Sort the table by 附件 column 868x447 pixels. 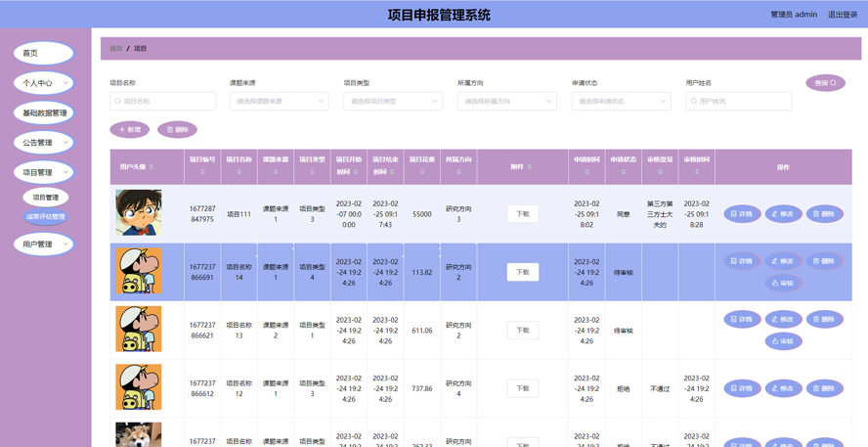(x=523, y=166)
